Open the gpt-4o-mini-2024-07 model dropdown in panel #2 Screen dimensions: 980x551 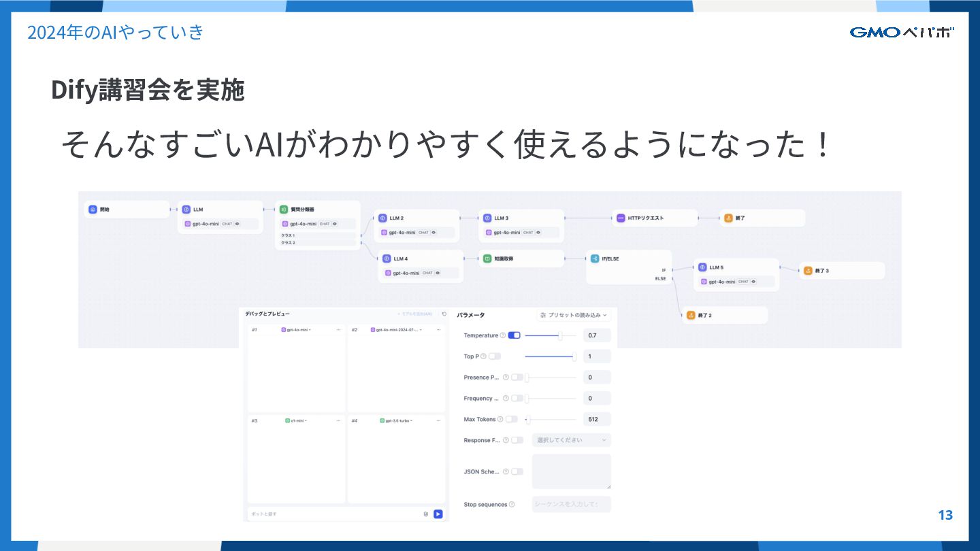point(396,329)
